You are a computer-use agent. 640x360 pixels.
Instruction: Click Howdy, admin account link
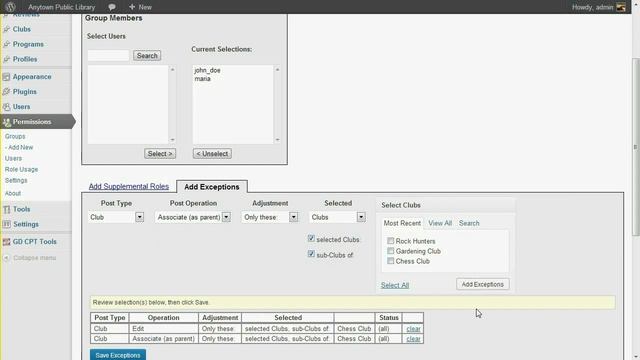point(592,7)
